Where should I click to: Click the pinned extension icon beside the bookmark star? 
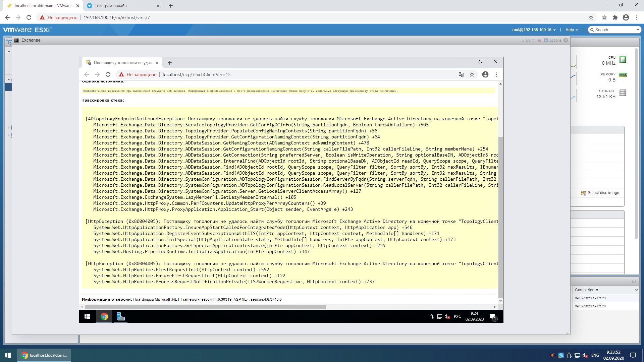click(604, 17)
